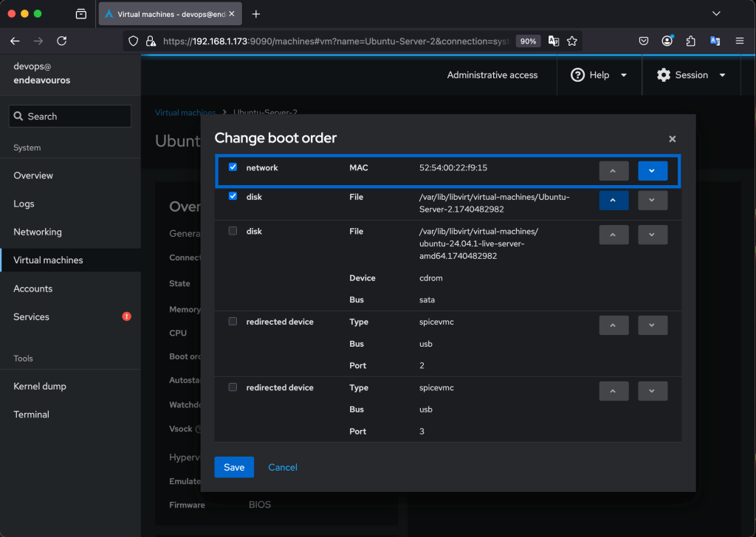Move port 2 redirected device up
Screen dimensions: 756x537
(x=614, y=325)
